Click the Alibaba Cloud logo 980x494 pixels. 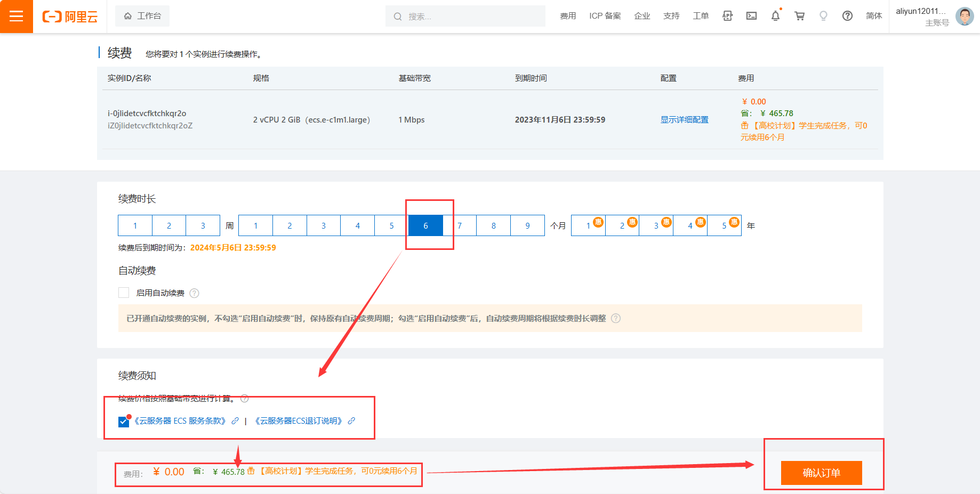[x=70, y=17]
